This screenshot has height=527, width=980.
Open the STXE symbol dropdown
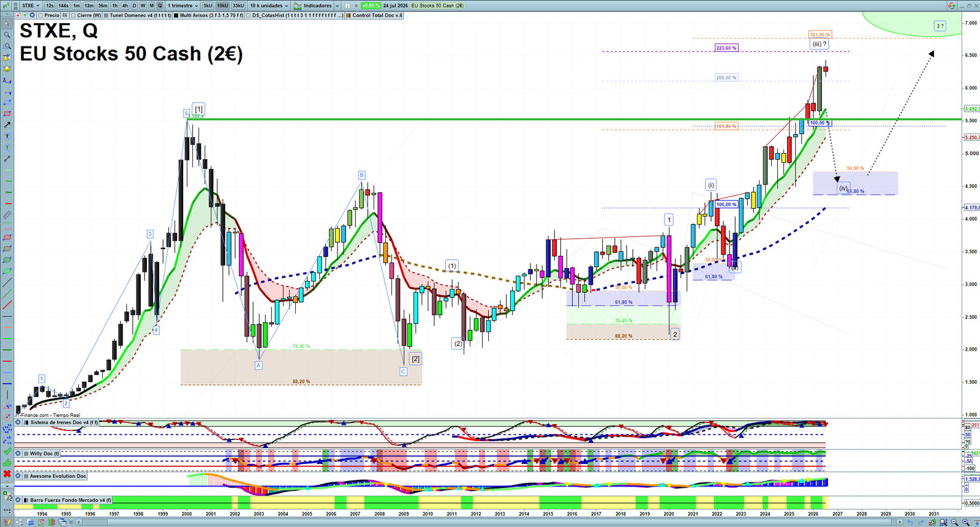31,6
